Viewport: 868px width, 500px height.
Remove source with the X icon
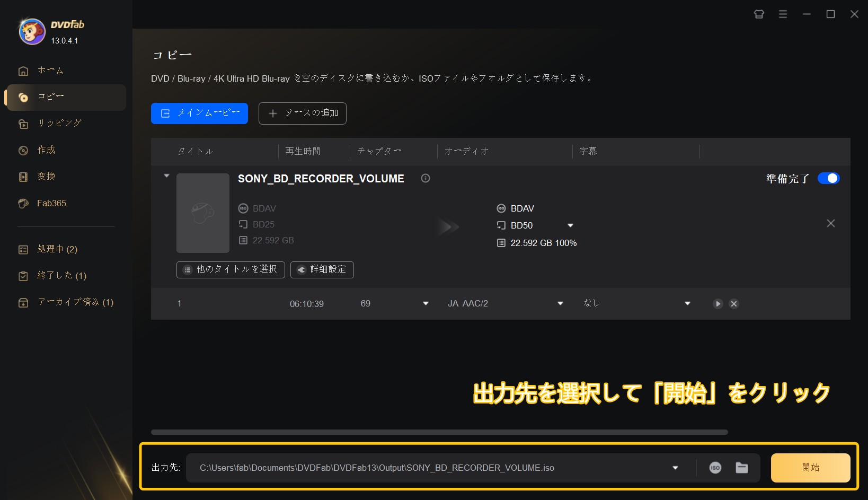click(830, 223)
